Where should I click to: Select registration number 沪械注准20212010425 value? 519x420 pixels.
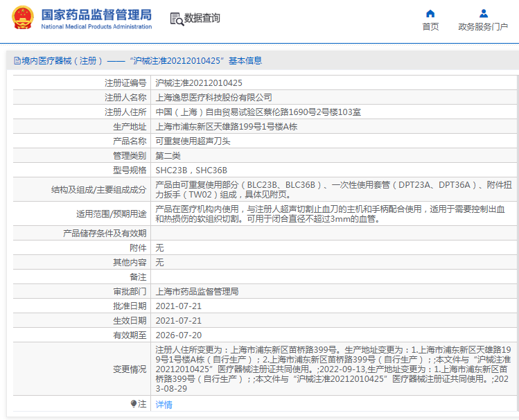point(199,82)
